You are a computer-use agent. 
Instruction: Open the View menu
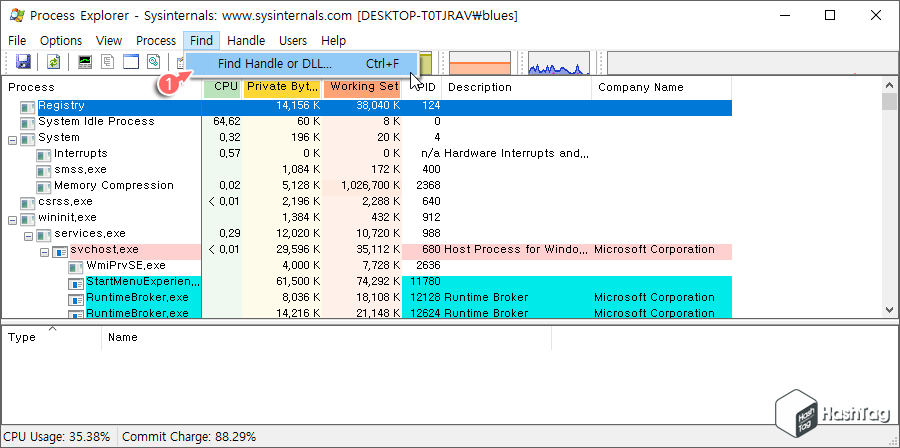coord(109,41)
